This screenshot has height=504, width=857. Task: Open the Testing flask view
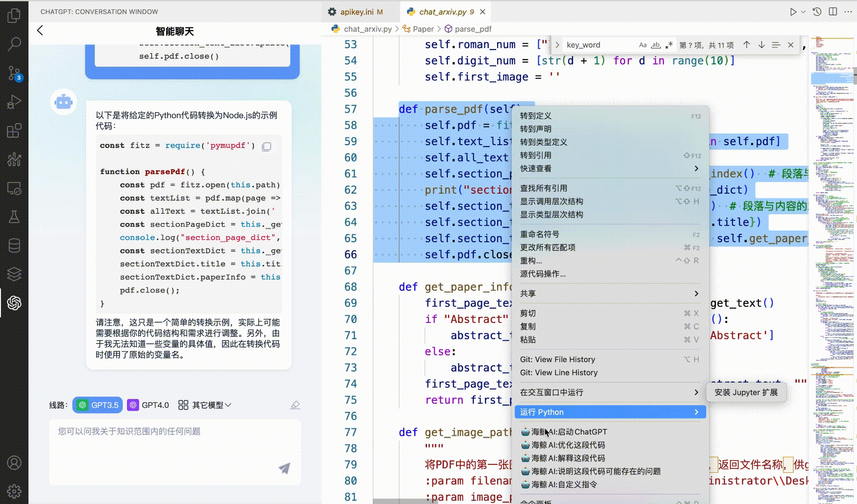coord(14,217)
